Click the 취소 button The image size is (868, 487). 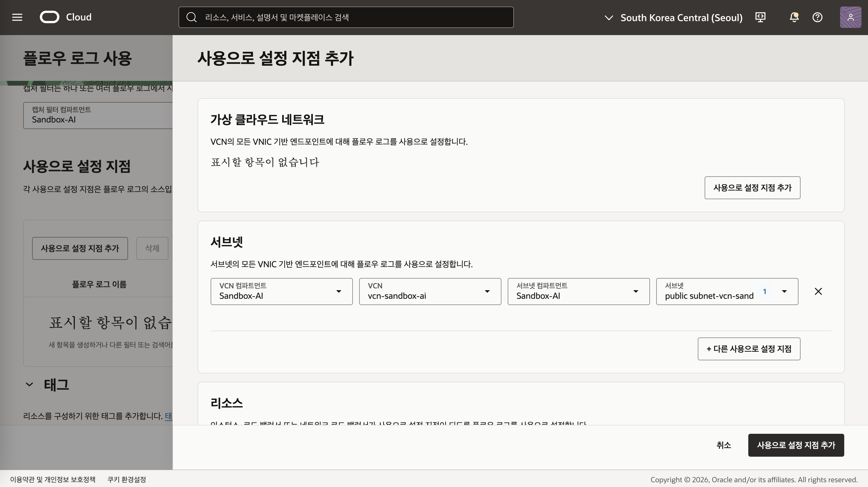pyautogui.click(x=723, y=445)
